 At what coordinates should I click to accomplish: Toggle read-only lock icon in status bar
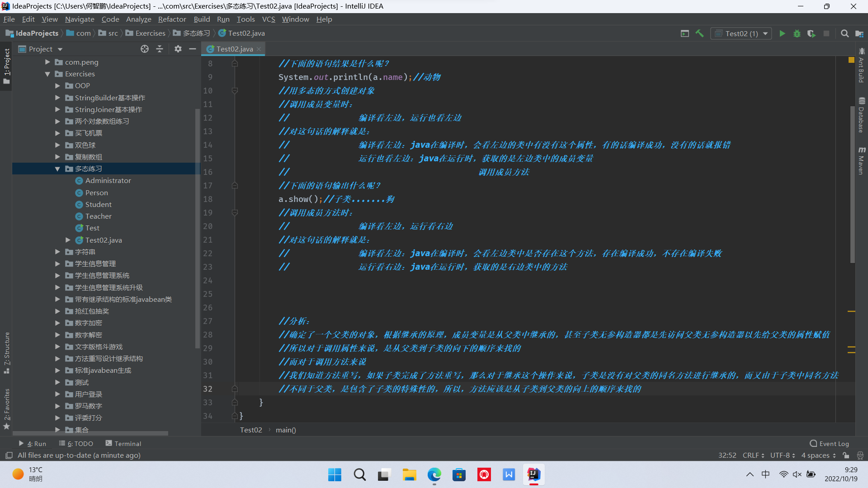click(x=846, y=455)
